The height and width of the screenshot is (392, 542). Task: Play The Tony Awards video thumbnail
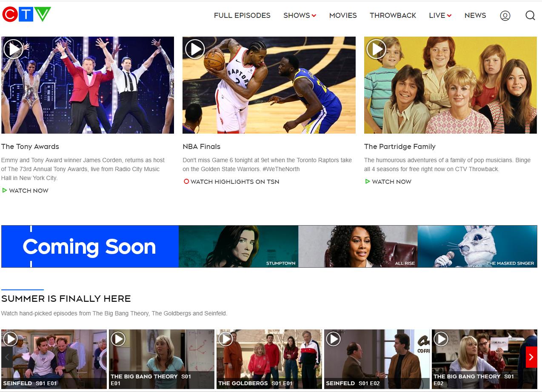click(x=88, y=85)
